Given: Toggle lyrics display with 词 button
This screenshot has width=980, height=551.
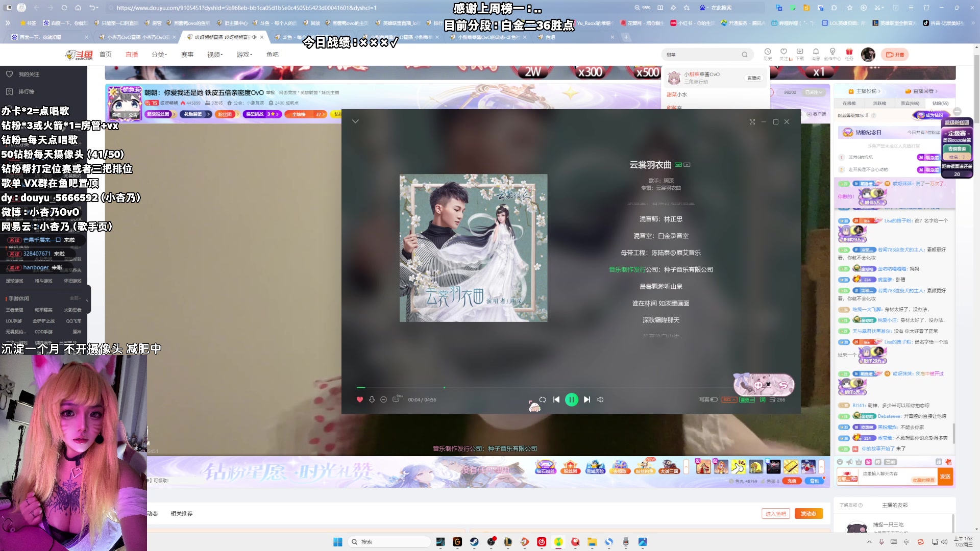Looking at the screenshot, I should tap(763, 399).
